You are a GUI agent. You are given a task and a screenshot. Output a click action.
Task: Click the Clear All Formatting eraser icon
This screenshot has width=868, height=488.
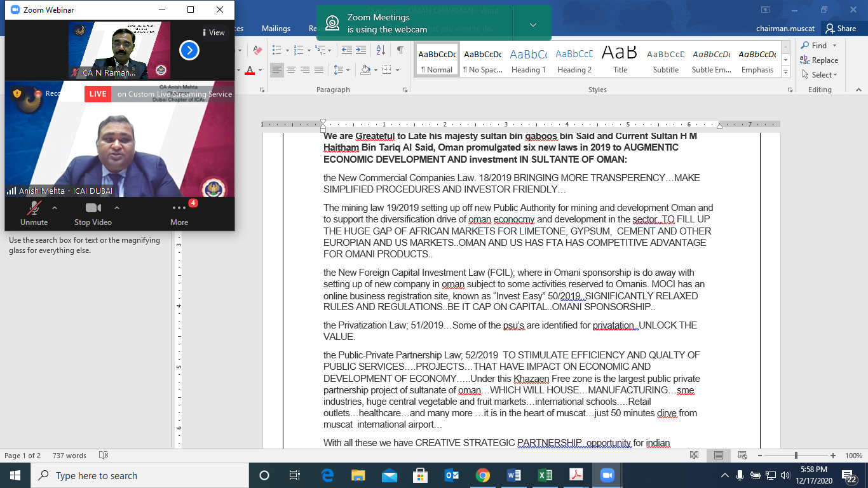(x=257, y=50)
